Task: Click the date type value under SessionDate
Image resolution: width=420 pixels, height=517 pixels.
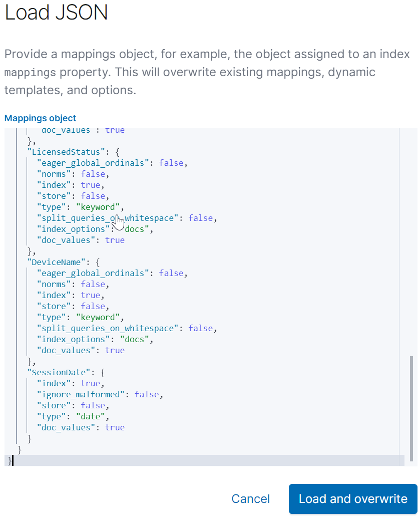Action: pos(91,416)
